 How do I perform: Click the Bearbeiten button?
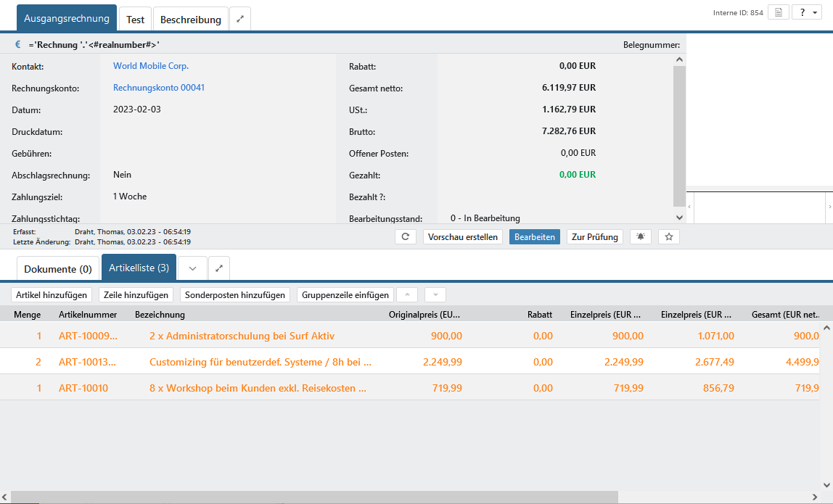pos(534,237)
